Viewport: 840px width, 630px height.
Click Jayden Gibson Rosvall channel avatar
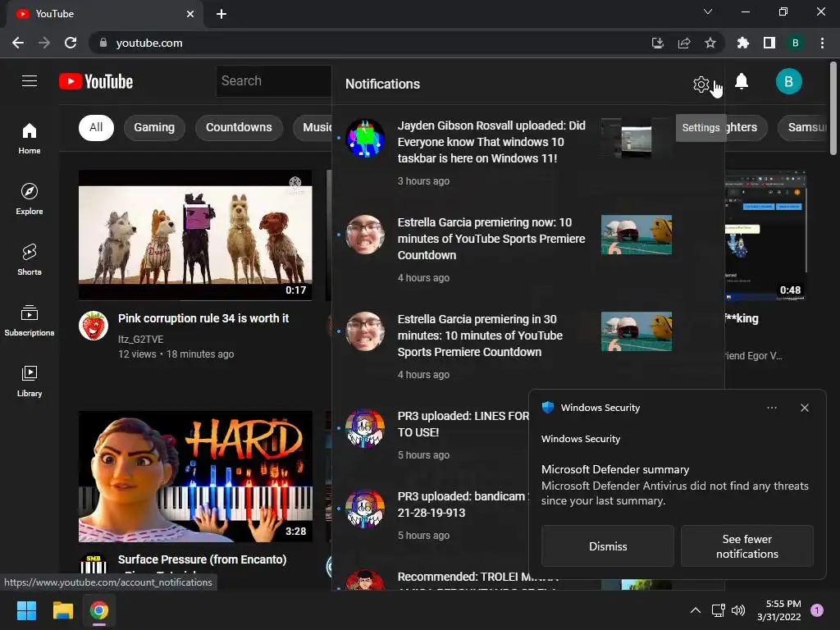tap(365, 138)
